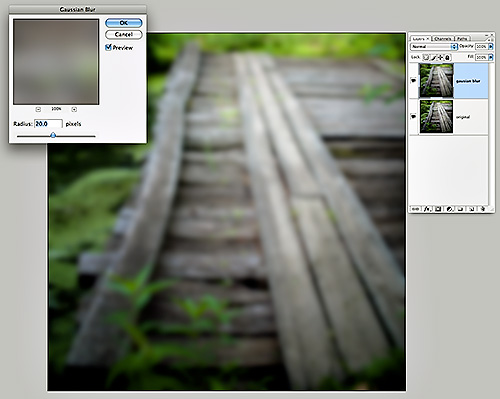The height and width of the screenshot is (399, 500).
Task: Hide the gaussian blur layer
Action: 414,80
